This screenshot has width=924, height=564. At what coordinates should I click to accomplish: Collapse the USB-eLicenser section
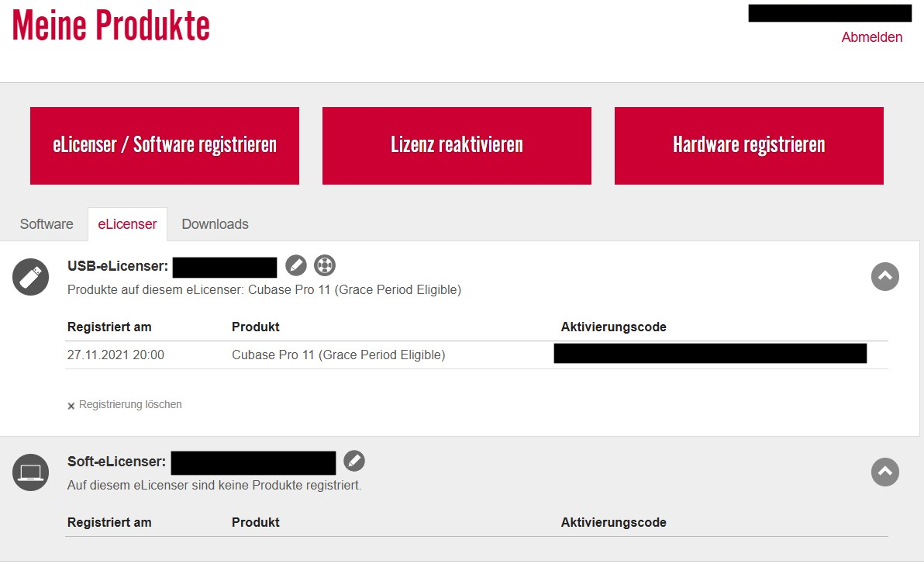pos(884,276)
